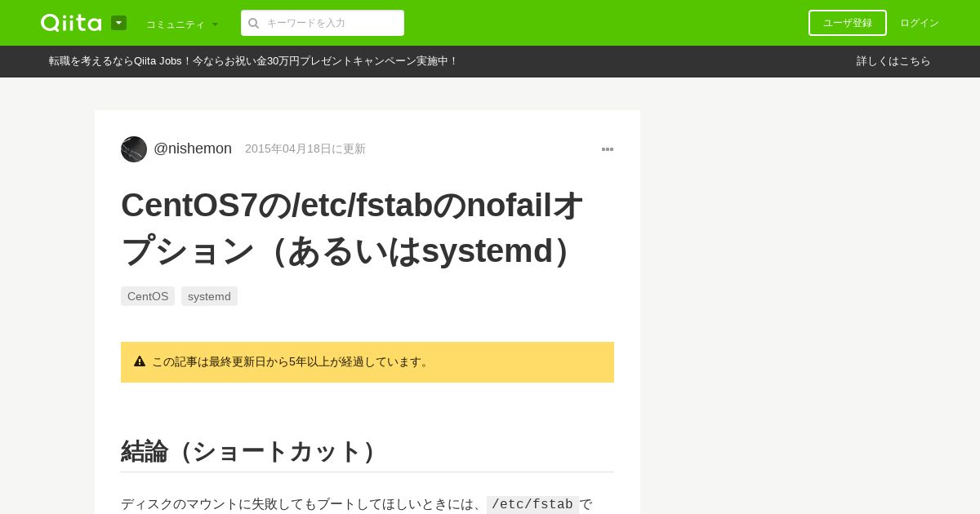The height and width of the screenshot is (514, 980).
Task: Select the CentOS tag
Action: pyautogui.click(x=148, y=296)
